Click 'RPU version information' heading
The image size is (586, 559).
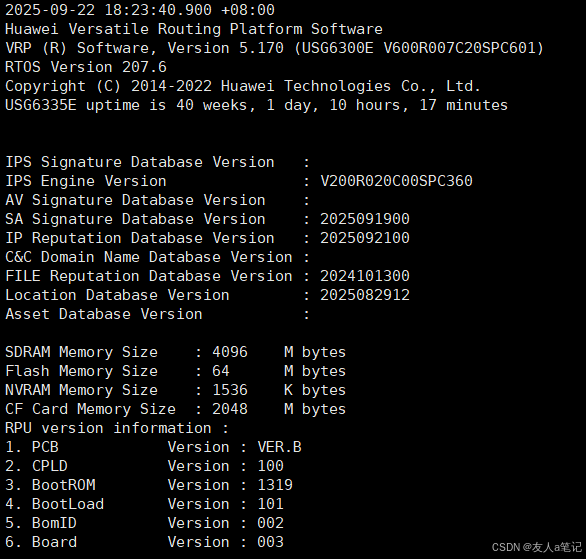(117, 428)
